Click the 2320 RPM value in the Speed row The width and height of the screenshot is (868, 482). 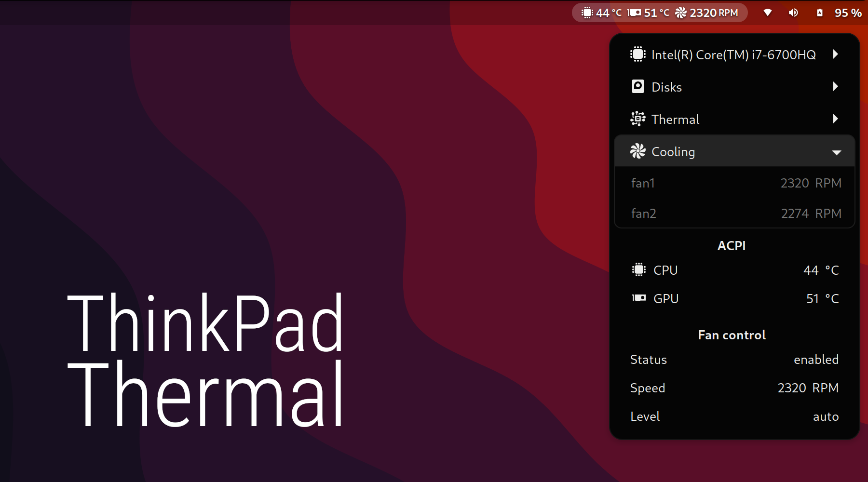(x=808, y=388)
